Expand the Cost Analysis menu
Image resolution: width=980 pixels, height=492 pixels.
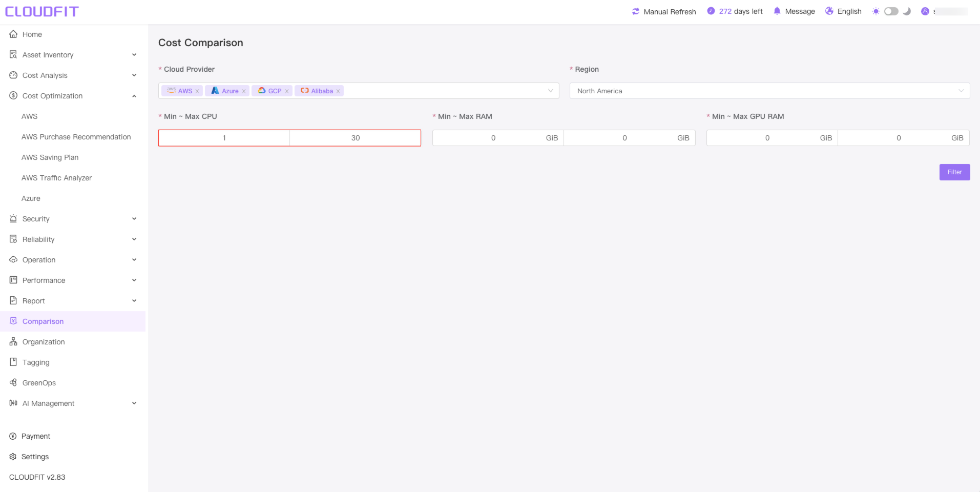(x=134, y=75)
